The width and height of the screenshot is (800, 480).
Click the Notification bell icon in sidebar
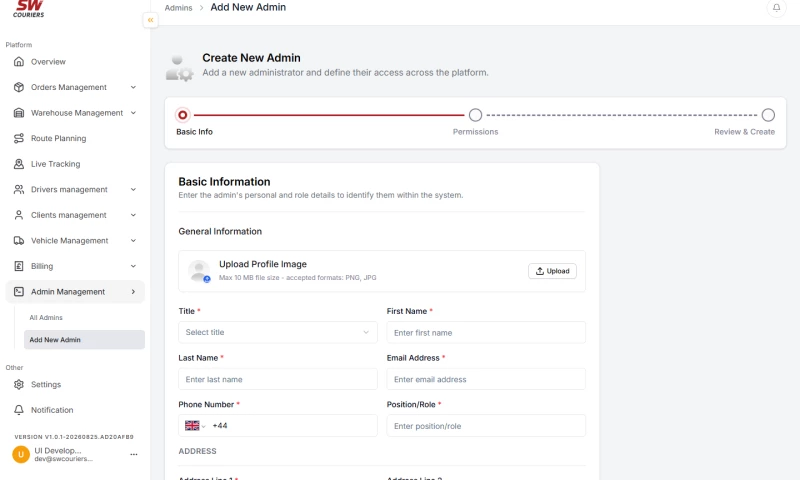pos(19,410)
